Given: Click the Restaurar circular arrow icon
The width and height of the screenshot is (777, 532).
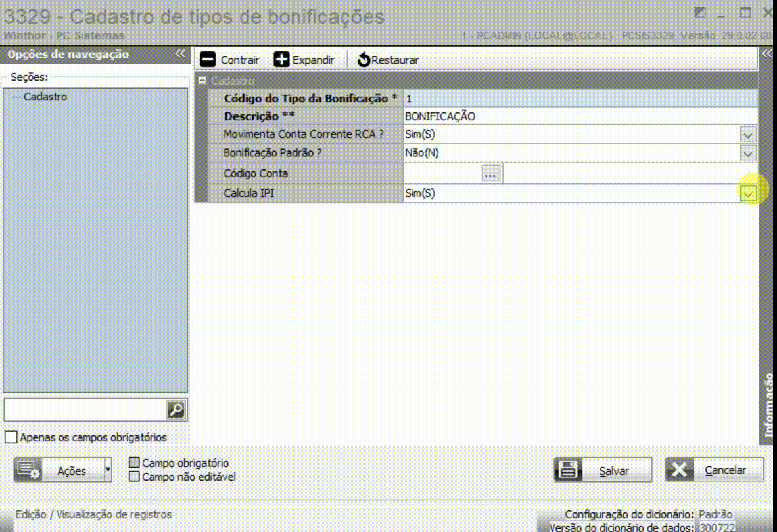Looking at the screenshot, I should coord(364,60).
